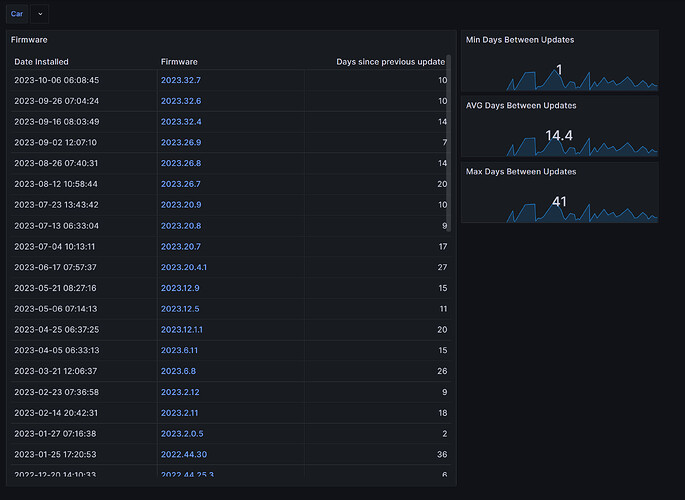Open firmware link 2023.12.9
This screenshot has width=685, height=500.
180,288
